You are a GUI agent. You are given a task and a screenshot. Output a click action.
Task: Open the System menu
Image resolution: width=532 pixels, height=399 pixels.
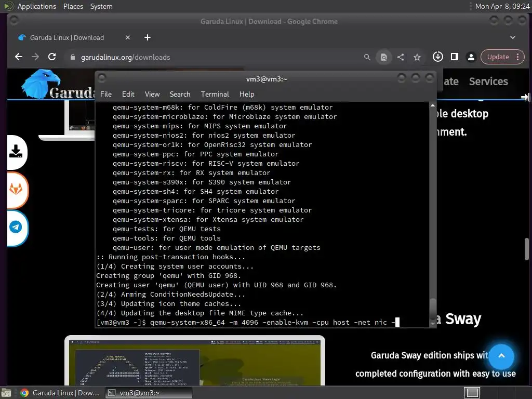pyautogui.click(x=101, y=6)
